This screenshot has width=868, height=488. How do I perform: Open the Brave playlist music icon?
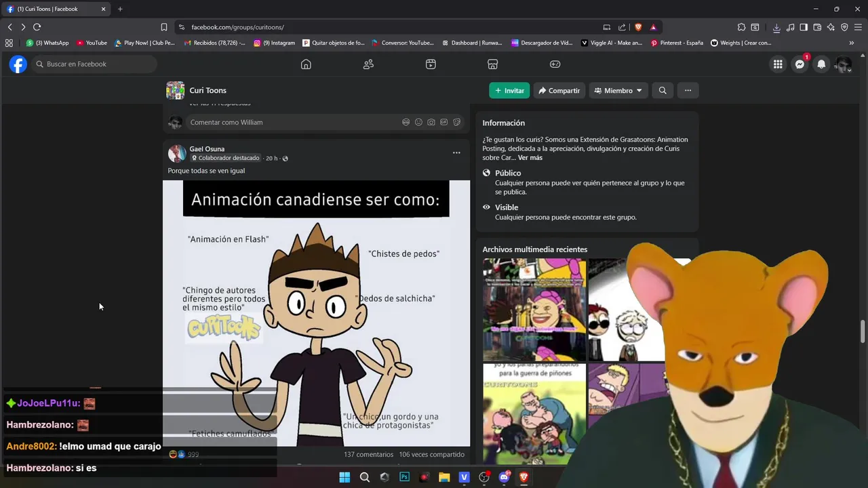click(790, 27)
